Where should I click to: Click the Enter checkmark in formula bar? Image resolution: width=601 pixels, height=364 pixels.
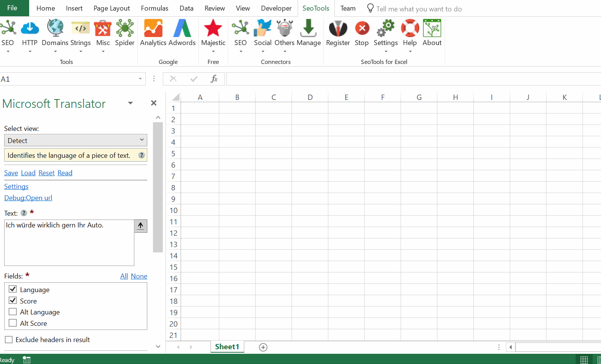[x=194, y=79]
